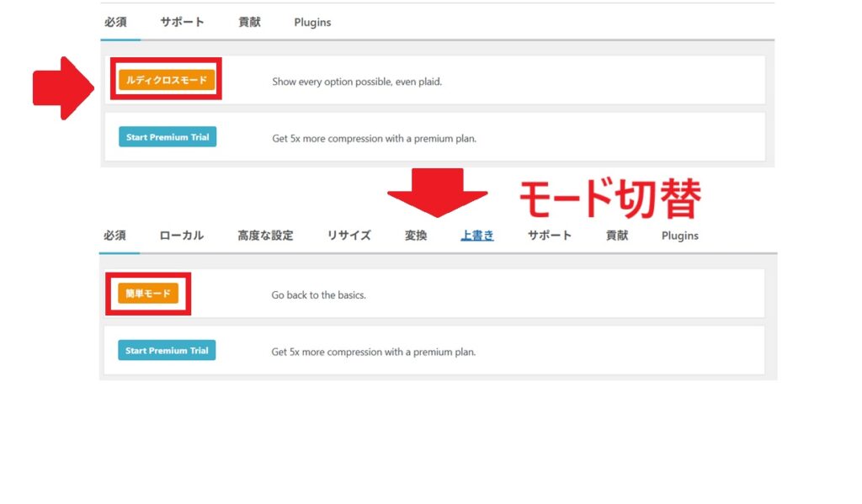Switch to the 高度な設定 tab
862x504 pixels.
265,236
